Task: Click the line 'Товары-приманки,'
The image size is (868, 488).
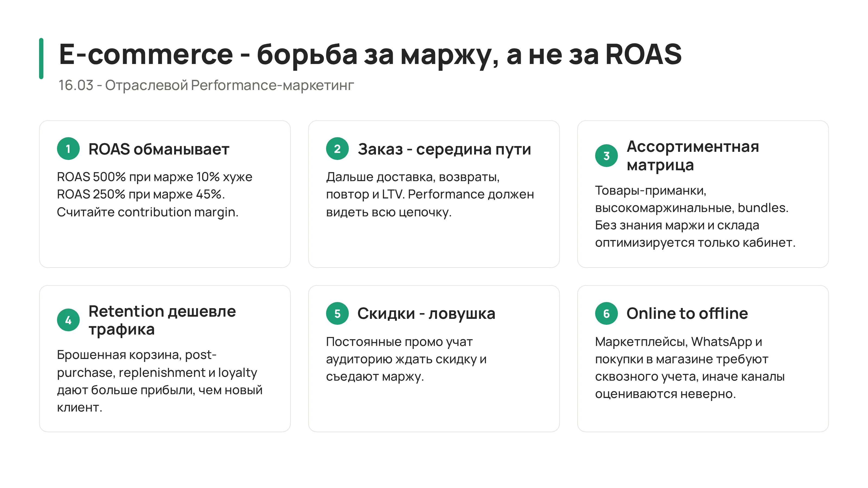Action: click(650, 191)
